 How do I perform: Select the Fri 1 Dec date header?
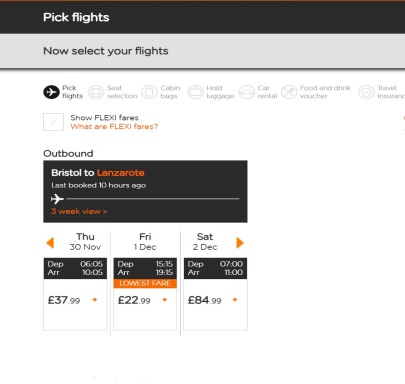tap(145, 242)
